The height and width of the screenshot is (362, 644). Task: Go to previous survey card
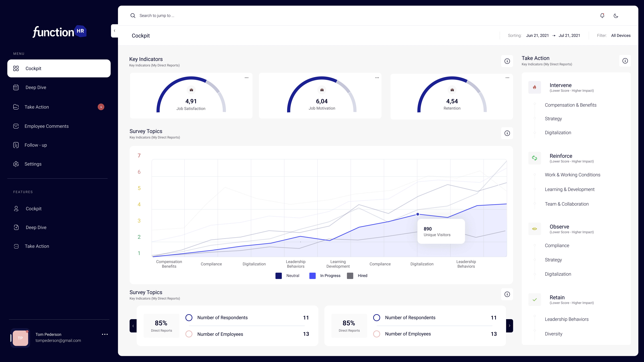[133, 326]
